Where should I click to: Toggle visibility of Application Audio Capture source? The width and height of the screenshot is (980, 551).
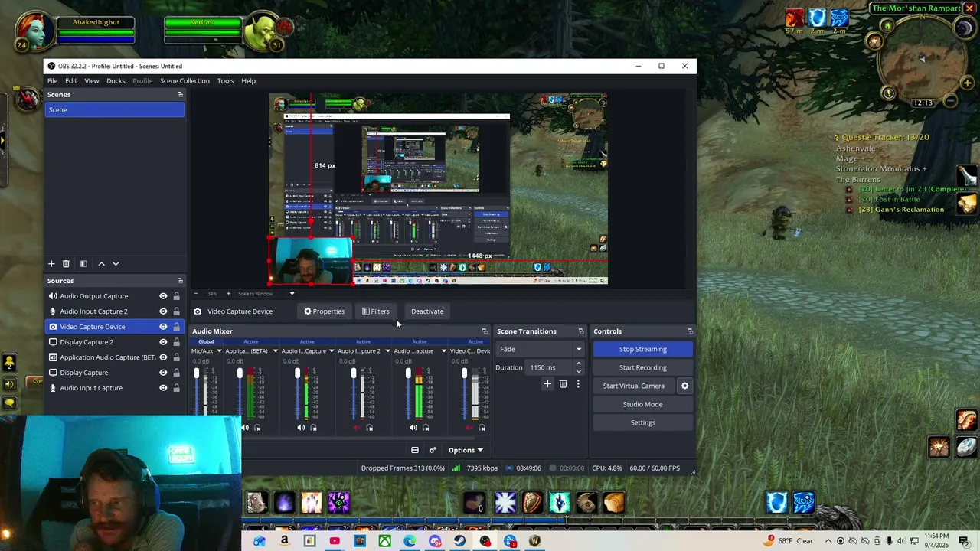pos(163,357)
